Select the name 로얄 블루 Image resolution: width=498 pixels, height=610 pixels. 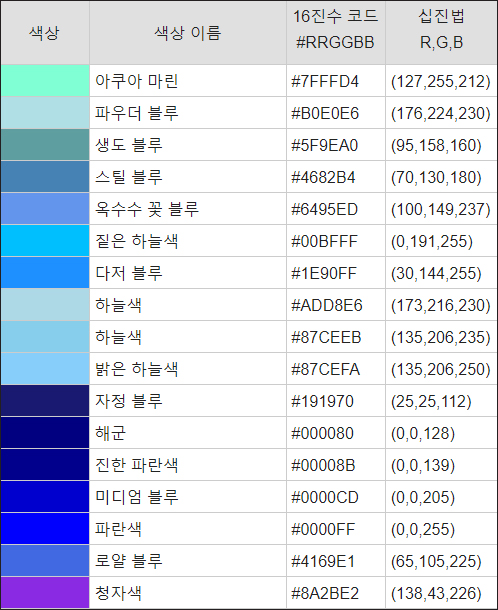coord(129,561)
